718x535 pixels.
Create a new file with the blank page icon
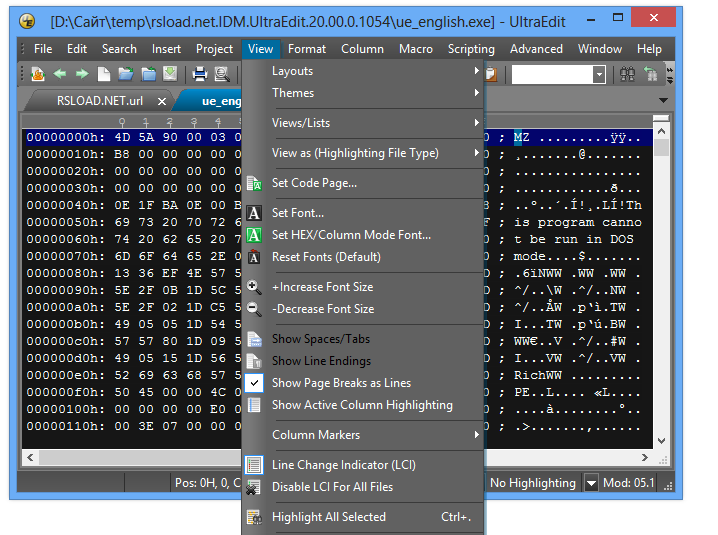104,74
